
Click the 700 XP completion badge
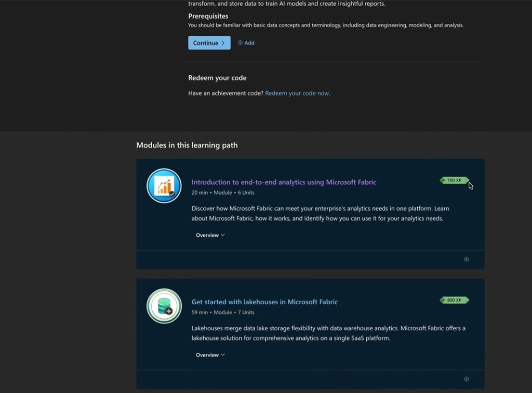[x=454, y=181]
